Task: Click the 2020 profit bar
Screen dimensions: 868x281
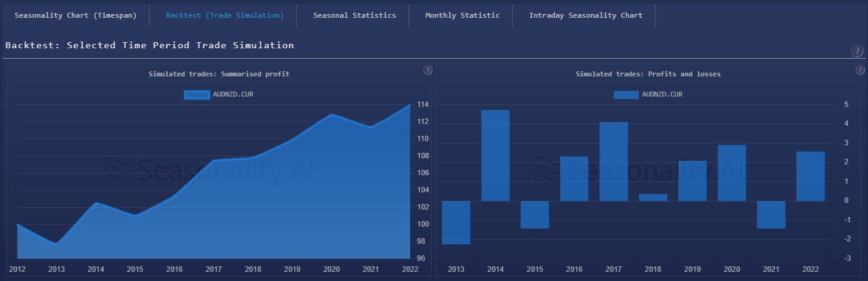Action: (731, 173)
